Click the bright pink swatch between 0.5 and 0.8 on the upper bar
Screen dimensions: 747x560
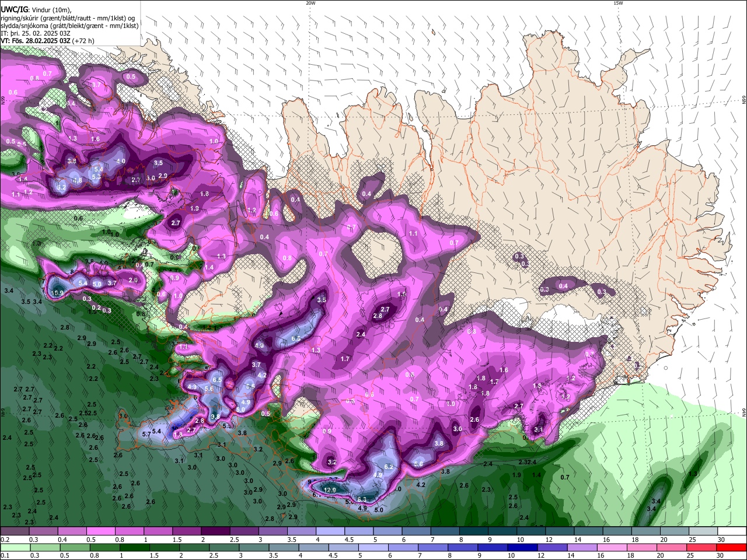pos(100,531)
